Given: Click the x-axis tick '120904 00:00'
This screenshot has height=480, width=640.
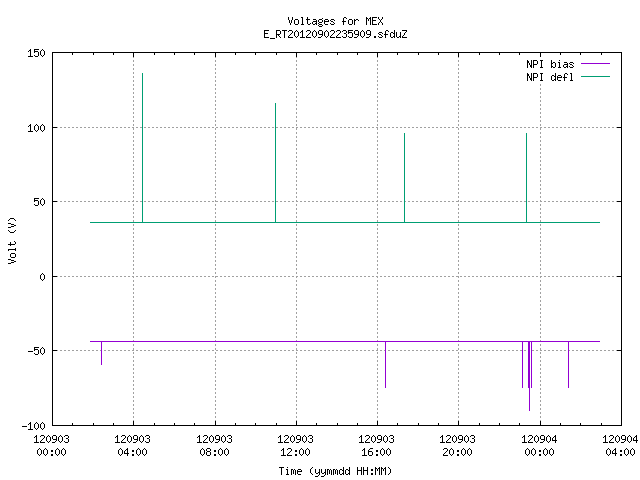Looking at the screenshot, I should pos(539,446).
